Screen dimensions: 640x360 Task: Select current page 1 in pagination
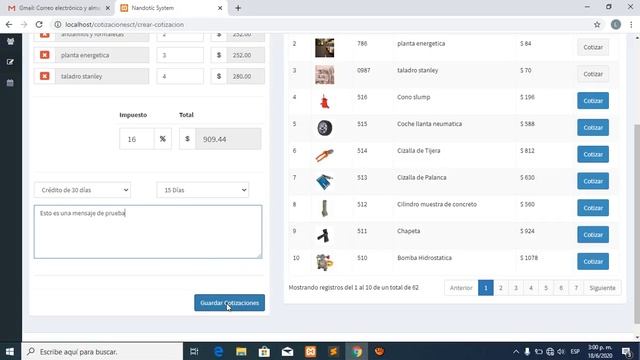486,288
